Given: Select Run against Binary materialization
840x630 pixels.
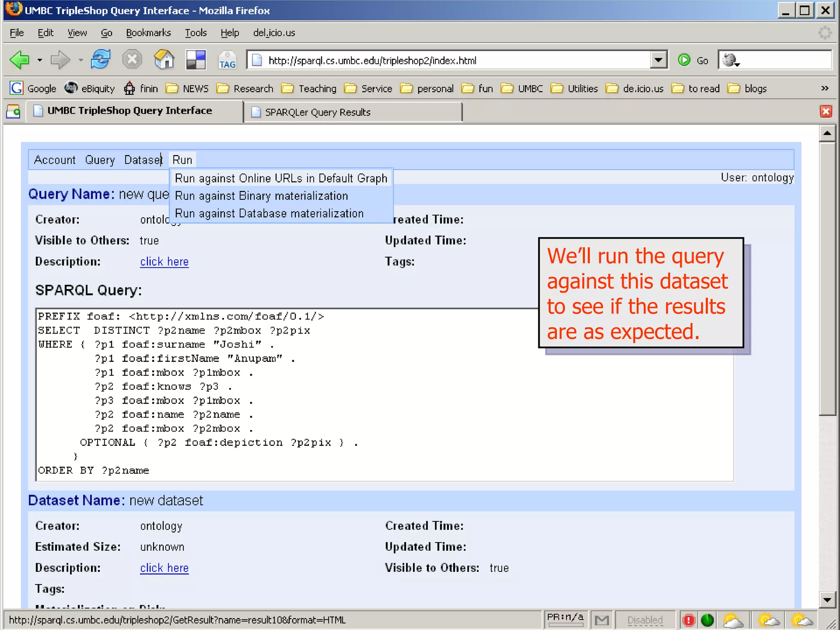Looking at the screenshot, I should point(261,196).
